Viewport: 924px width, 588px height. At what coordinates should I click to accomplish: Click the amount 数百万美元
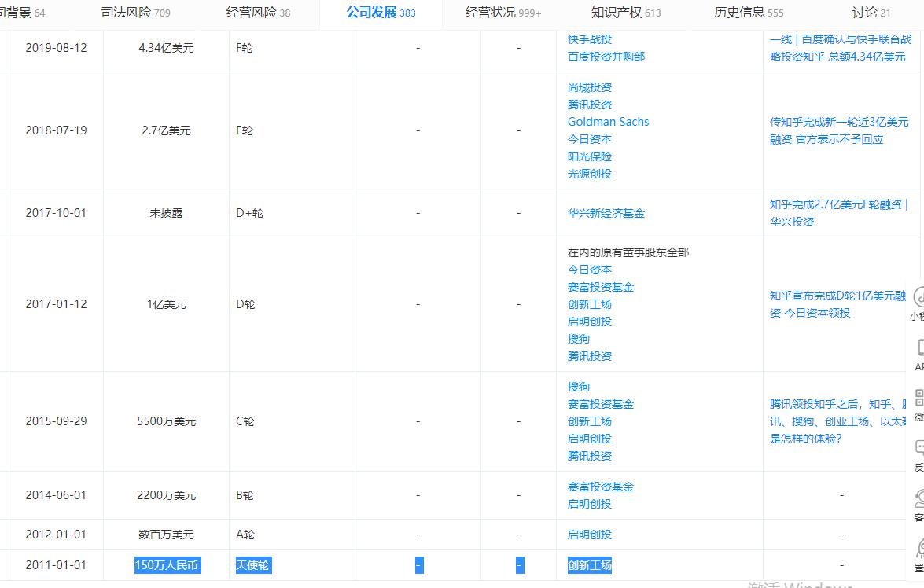point(166,535)
